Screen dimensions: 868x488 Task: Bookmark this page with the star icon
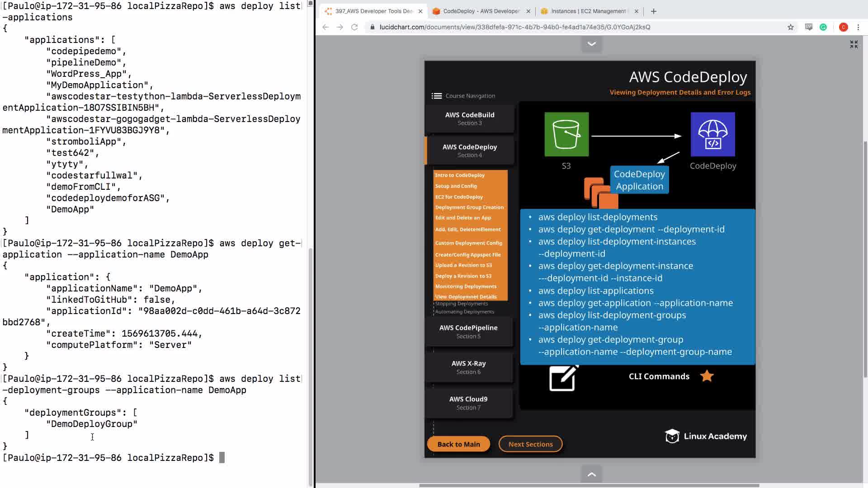[x=790, y=27]
